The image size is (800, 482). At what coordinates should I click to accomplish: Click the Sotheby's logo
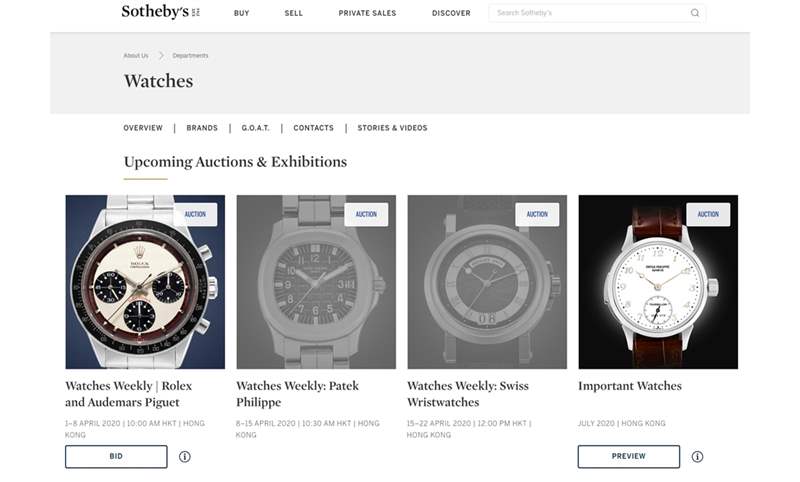(154, 13)
